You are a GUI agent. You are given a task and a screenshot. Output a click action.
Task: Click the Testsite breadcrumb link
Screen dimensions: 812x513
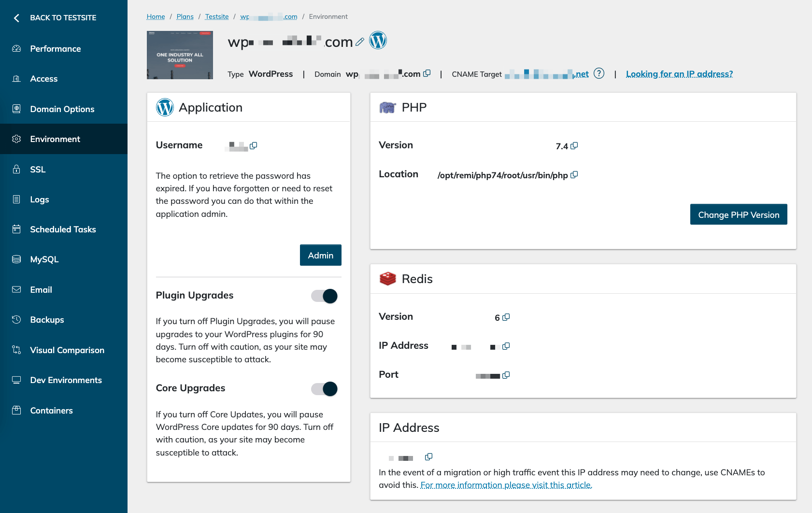217,16
